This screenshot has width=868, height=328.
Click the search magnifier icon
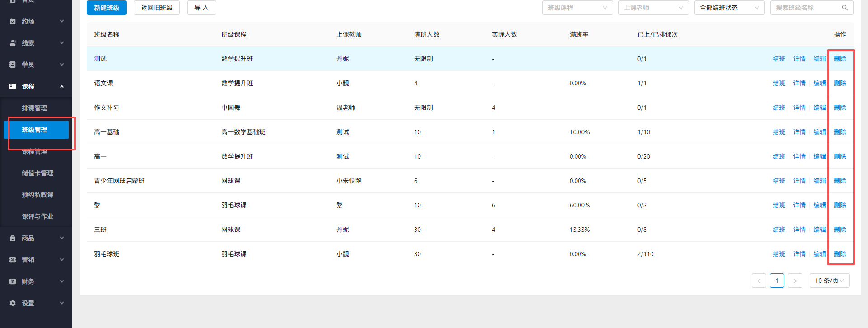tap(844, 8)
